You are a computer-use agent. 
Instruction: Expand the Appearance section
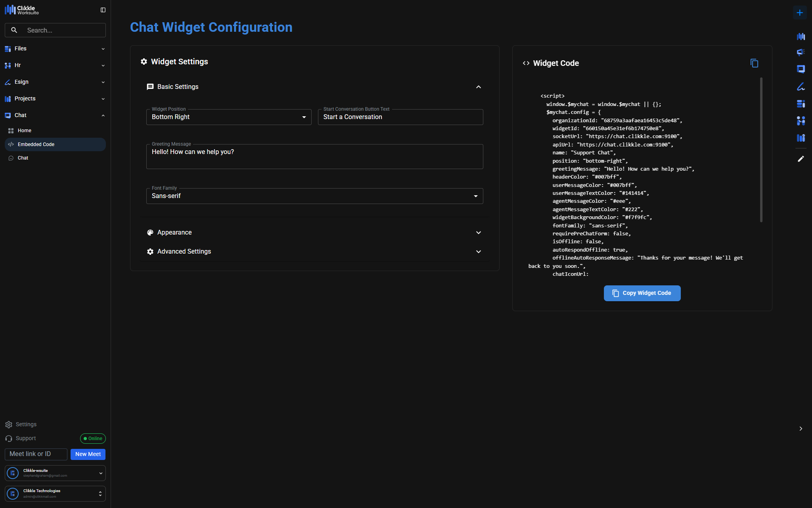coord(478,233)
